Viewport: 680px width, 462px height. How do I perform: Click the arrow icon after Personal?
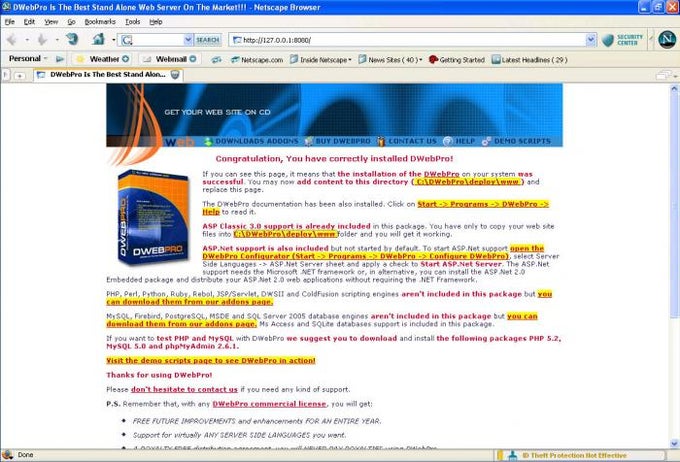[60, 59]
